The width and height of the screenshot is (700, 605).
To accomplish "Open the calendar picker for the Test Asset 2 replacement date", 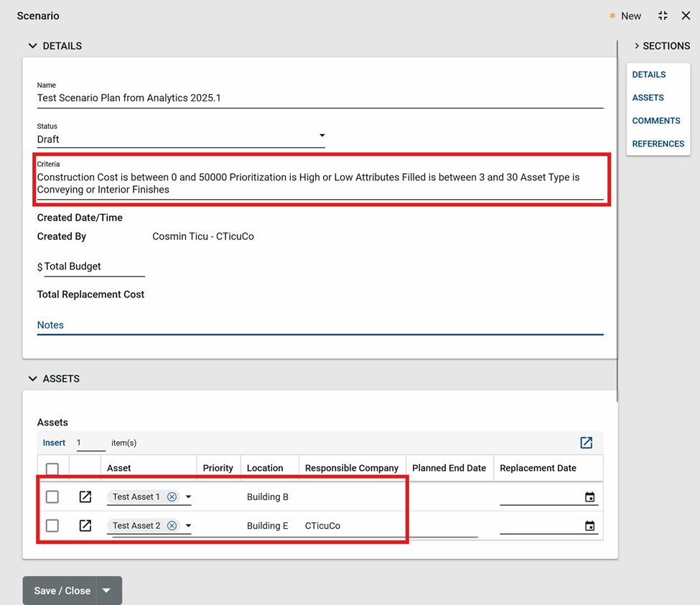I will [589, 526].
